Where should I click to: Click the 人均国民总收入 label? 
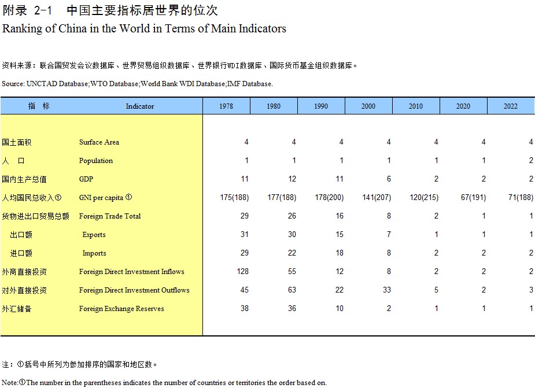point(32,198)
